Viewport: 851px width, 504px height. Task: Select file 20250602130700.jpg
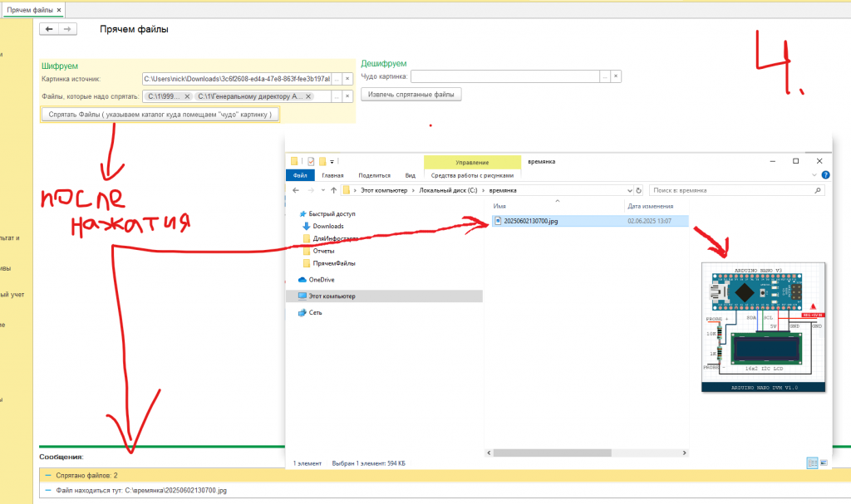(591, 221)
